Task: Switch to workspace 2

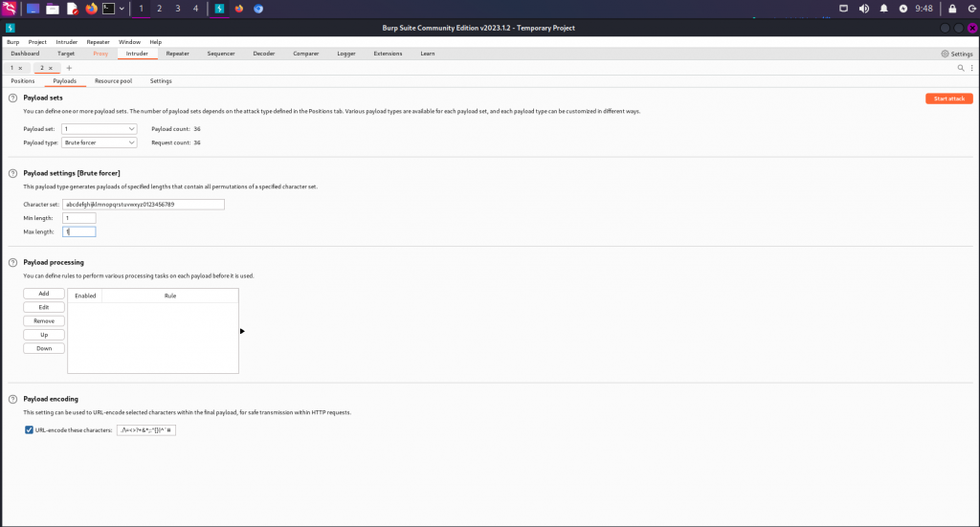Action: click(160, 9)
